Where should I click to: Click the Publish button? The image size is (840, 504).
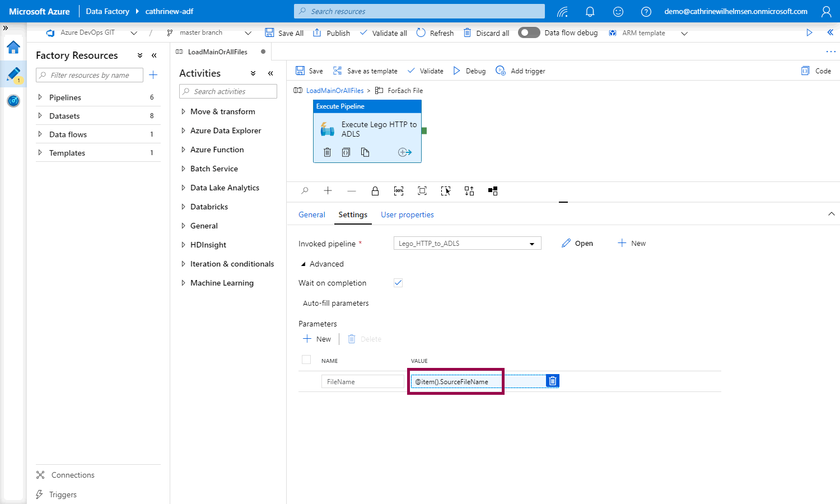coord(332,33)
